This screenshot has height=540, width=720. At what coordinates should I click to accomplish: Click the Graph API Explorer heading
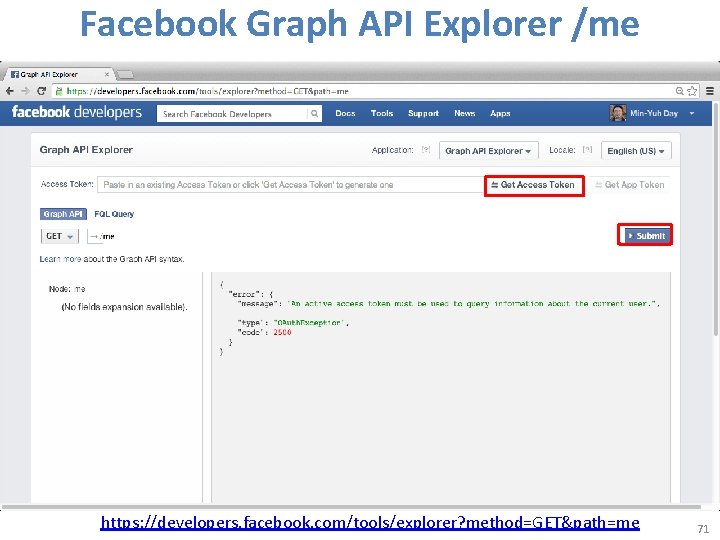pos(86,150)
